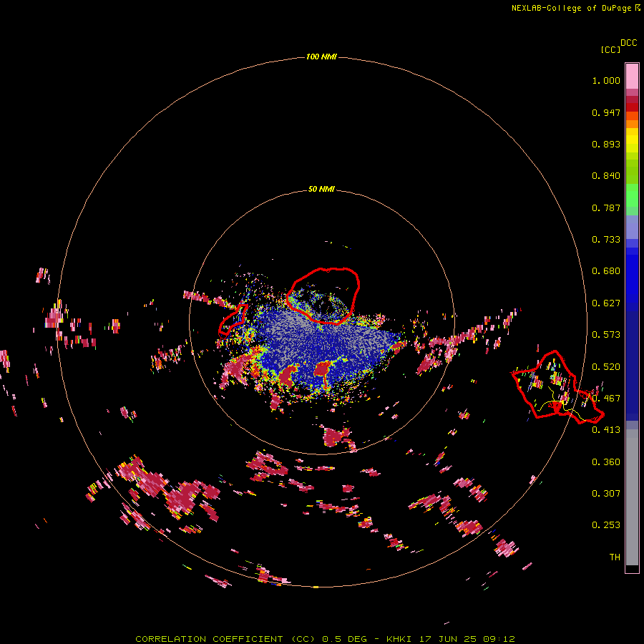This screenshot has height=644, width=644.
Task: Click the 0.413 legend value
Action: click(606, 430)
